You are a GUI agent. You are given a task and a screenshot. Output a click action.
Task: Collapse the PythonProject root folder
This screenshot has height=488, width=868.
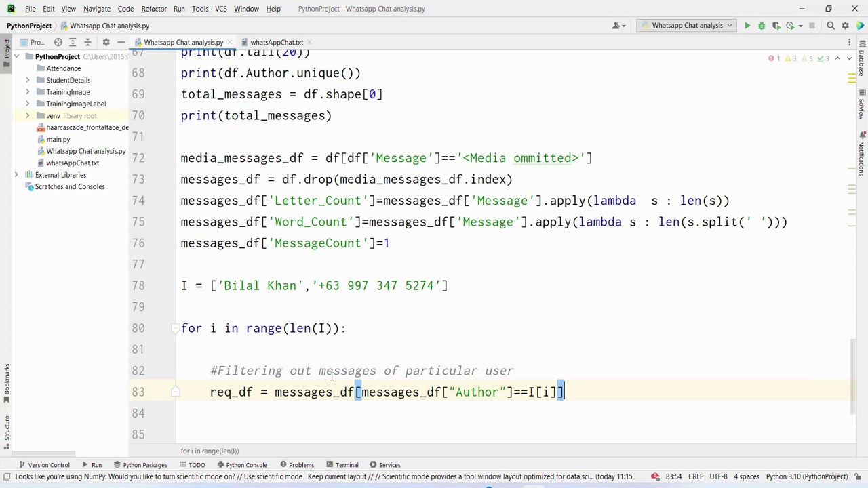point(17,57)
